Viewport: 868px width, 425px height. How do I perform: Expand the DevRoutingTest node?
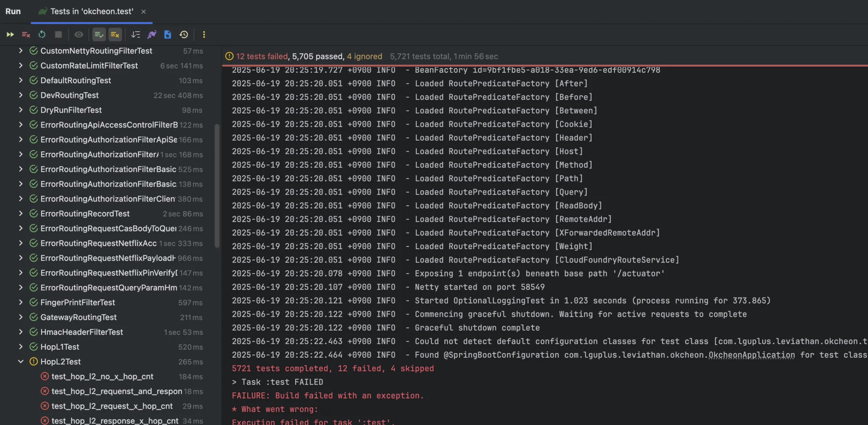(x=21, y=95)
